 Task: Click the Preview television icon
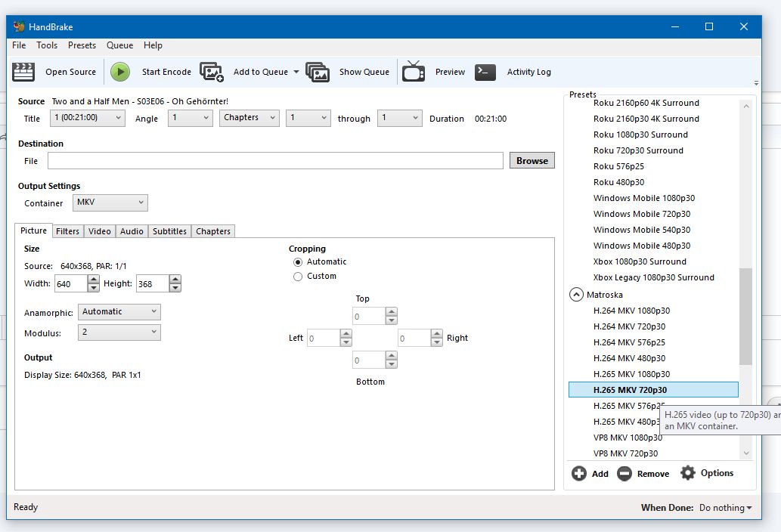tap(414, 71)
